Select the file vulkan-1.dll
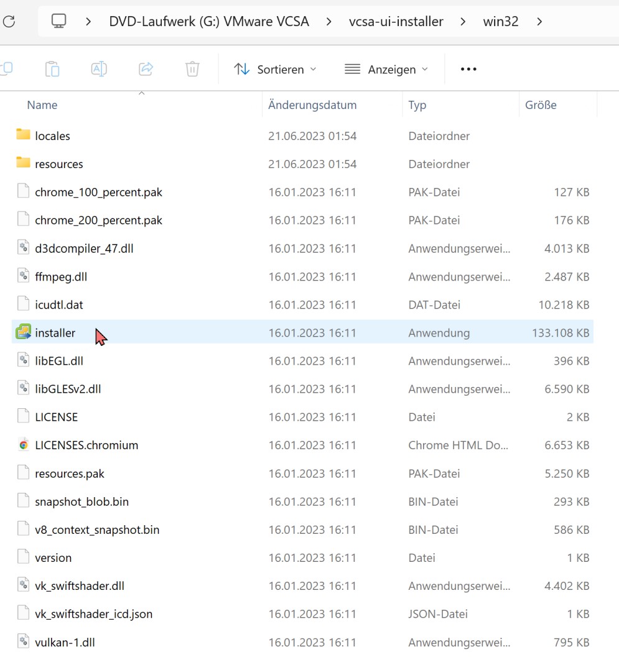This screenshot has width=619, height=672. click(x=65, y=642)
